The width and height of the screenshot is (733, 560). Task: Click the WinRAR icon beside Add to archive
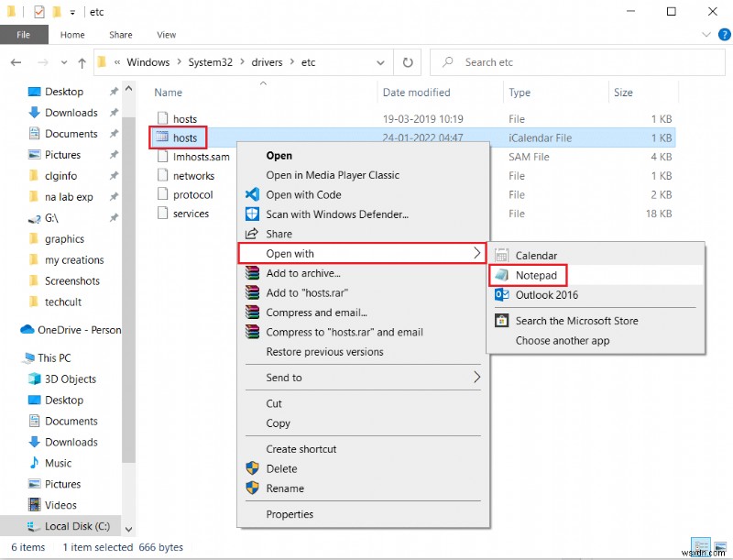coord(253,273)
